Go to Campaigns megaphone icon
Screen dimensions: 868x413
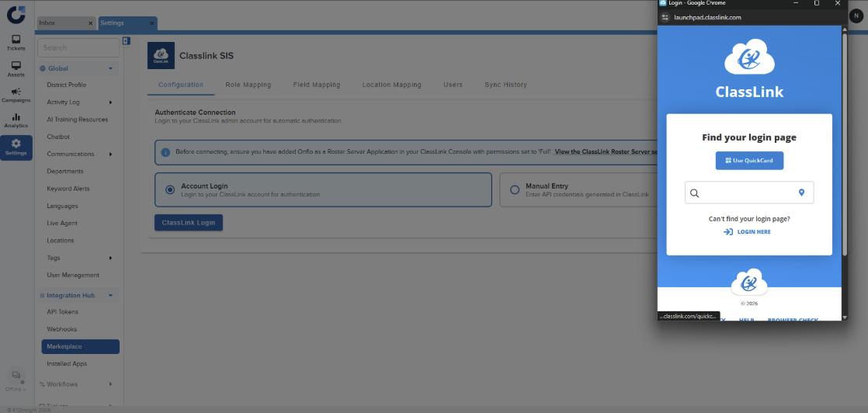pyautogui.click(x=16, y=95)
